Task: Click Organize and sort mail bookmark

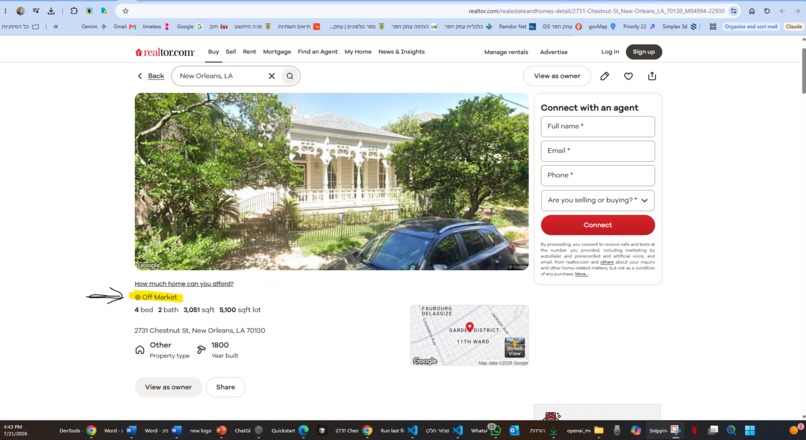Action: coord(750,26)
